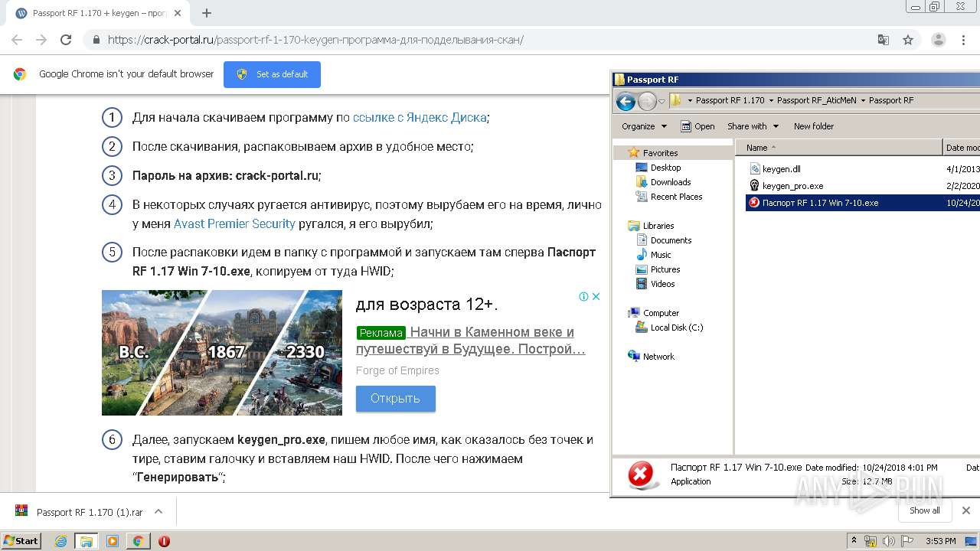Click the Chrome back arrow
The width and height of the screenshot is (980, 551).
point(17,40)
